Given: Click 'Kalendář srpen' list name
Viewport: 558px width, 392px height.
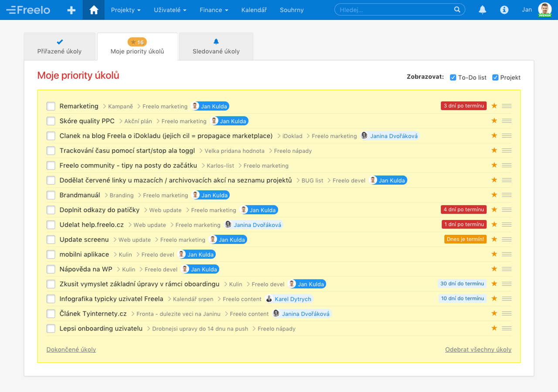Looking at the screenshot, I should [193, 299].
